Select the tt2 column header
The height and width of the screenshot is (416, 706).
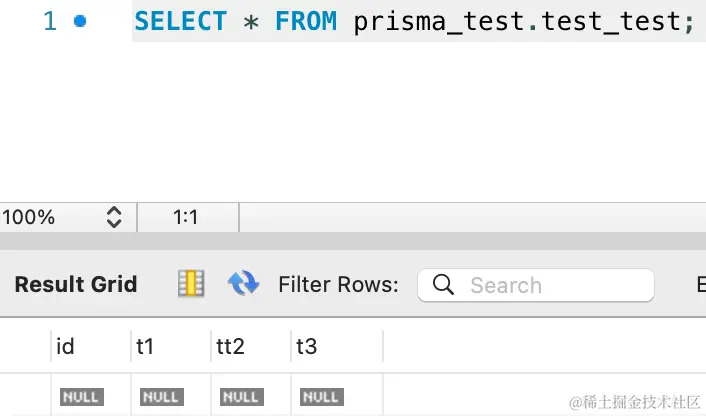(x=251, y=346)
